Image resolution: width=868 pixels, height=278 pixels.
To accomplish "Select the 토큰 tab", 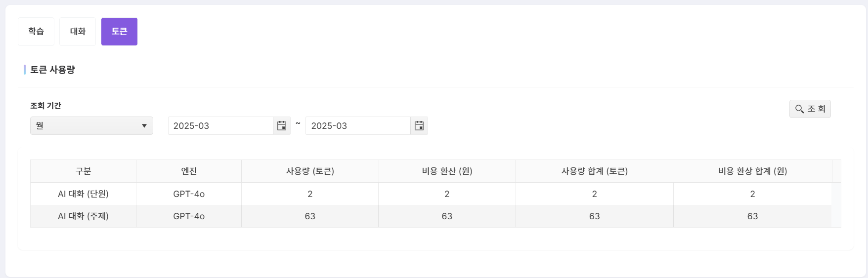I will pos(119,32).
